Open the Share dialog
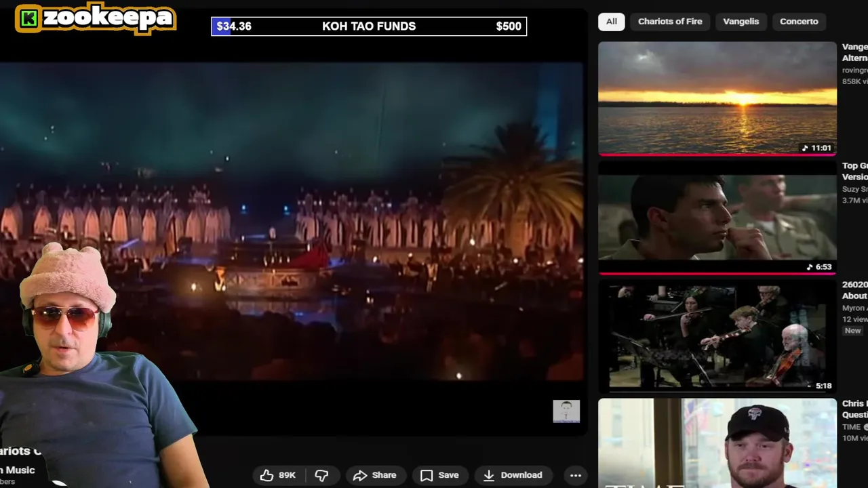This screenshot has width=868, height=488. click(x=375, y=475)
